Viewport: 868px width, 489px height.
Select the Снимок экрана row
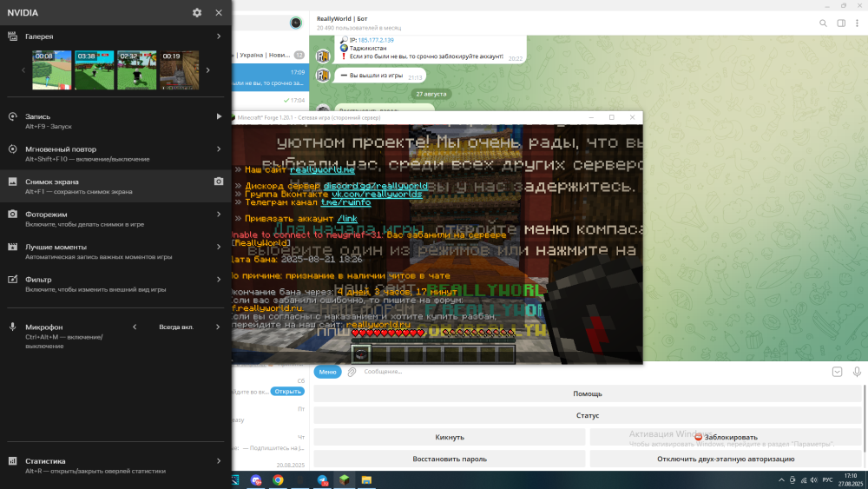[115, 186]
